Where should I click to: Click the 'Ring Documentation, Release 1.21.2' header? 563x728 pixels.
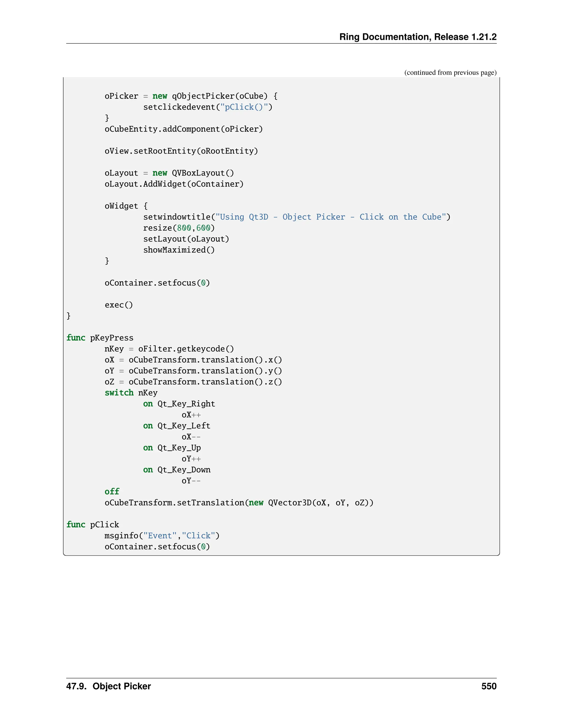click(418, 37)
